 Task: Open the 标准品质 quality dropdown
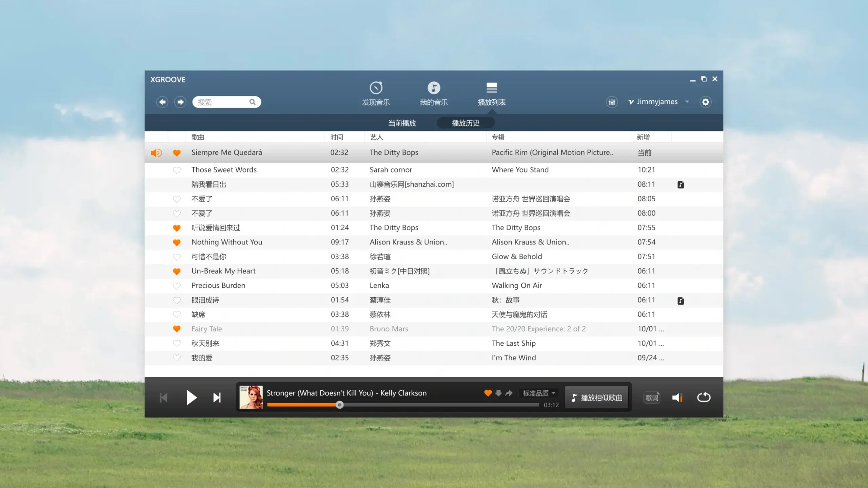tap(539, 393)
